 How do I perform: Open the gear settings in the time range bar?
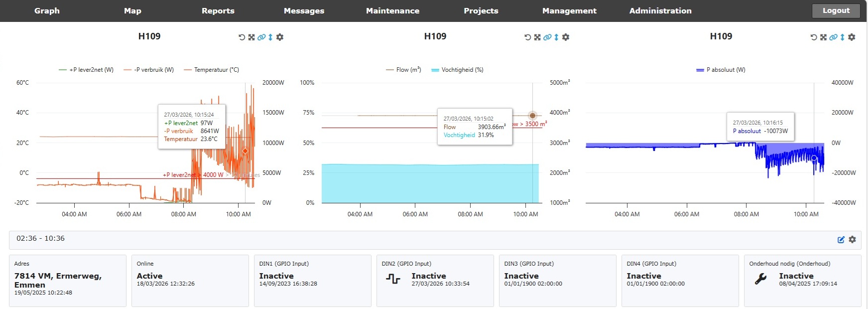pyautogui.click(x=852, y=240)
